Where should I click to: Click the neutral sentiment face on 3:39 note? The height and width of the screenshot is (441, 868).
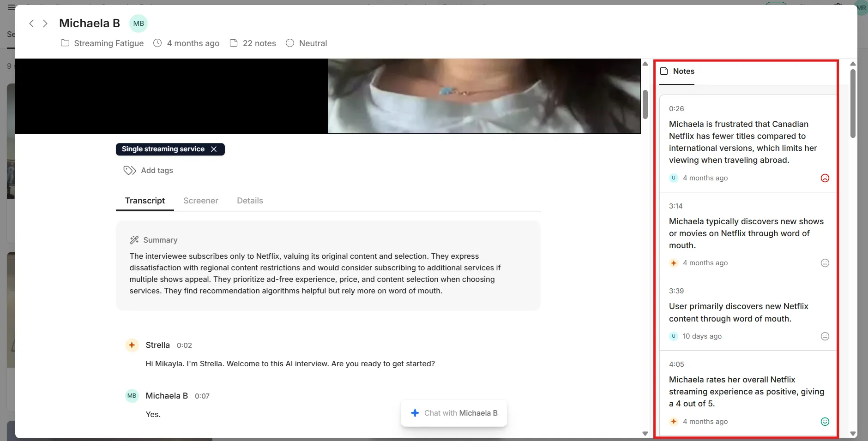point(825,336)
